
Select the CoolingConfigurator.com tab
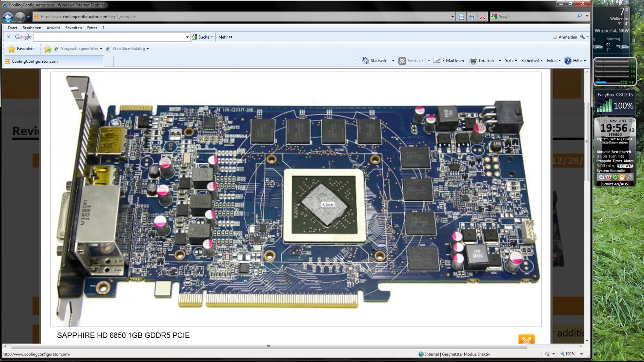tap(54, 61)
